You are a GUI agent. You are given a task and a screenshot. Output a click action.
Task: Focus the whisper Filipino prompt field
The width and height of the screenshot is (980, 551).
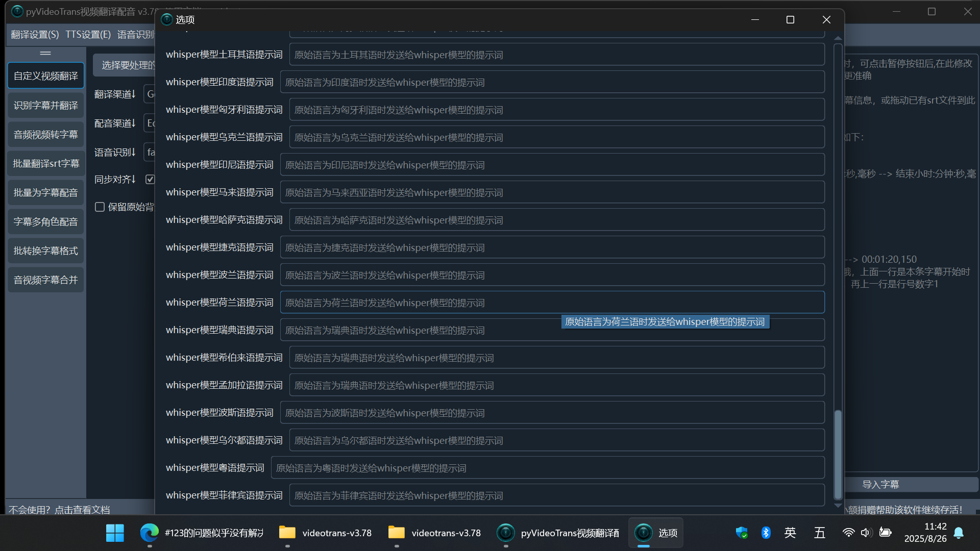(557, 495)
